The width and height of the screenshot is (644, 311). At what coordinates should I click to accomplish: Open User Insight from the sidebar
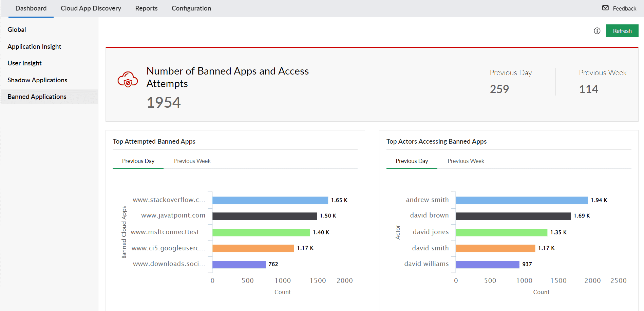pyautogui.click(x=24, y=63)
